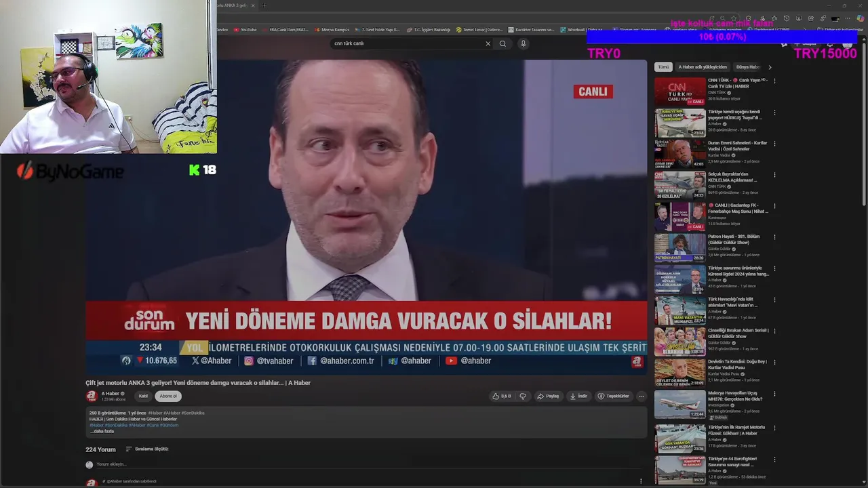Open options for Cinselliği Bırakan Adam video
The width and height of the screenshot is (868, 488).
coord(774,331)
